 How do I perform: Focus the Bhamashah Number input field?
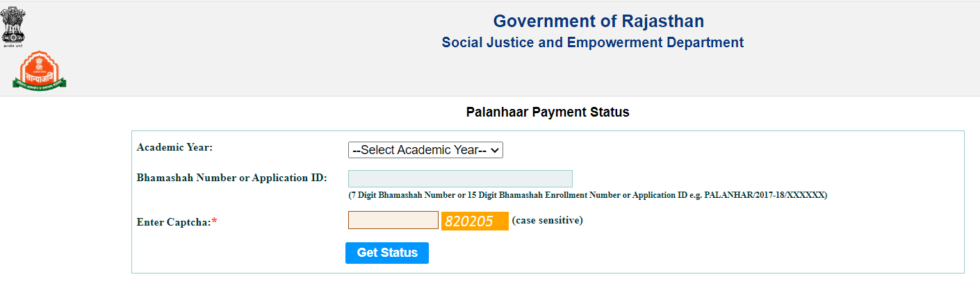point(460,178)
